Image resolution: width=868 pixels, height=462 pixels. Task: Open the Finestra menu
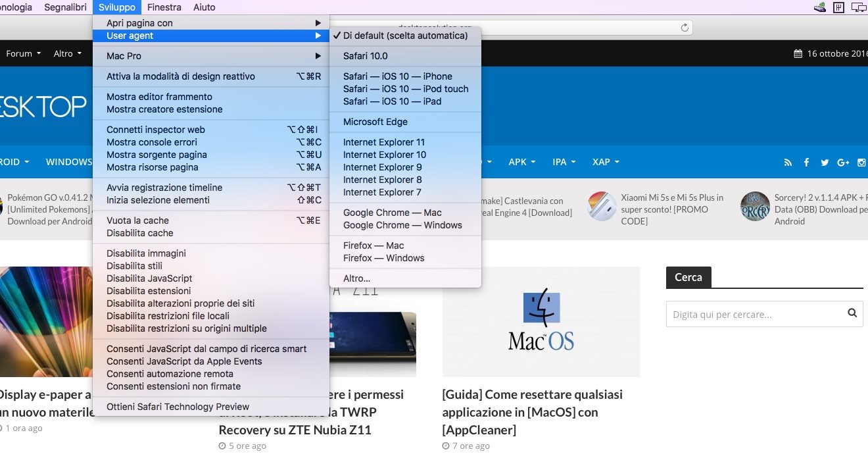(164, 7)
